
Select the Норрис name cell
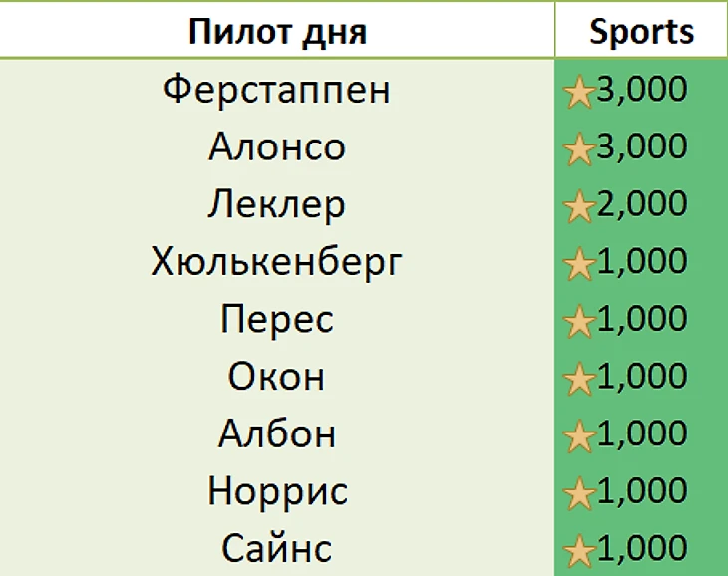point(277,492)
